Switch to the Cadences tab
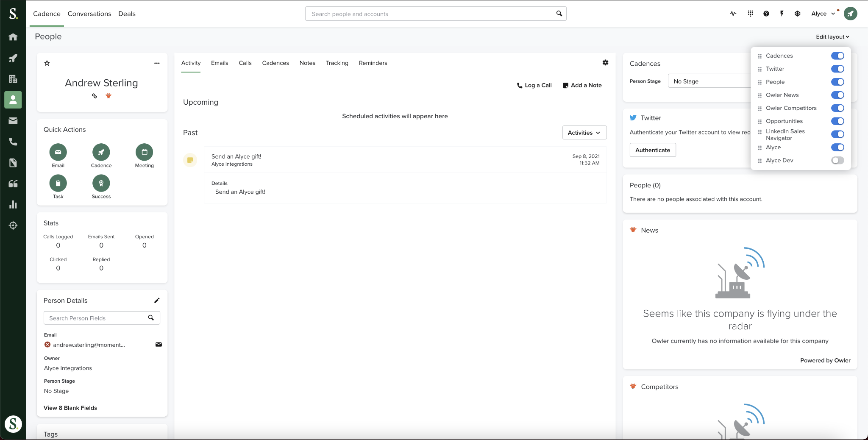868x440 pixels. [x=275, y=63]
